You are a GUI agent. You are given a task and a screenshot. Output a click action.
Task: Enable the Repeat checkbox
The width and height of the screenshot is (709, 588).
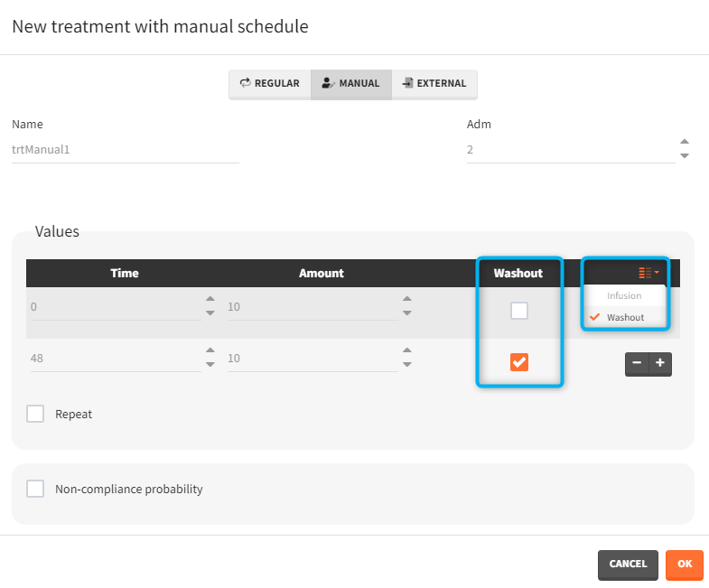coord(35,415)
